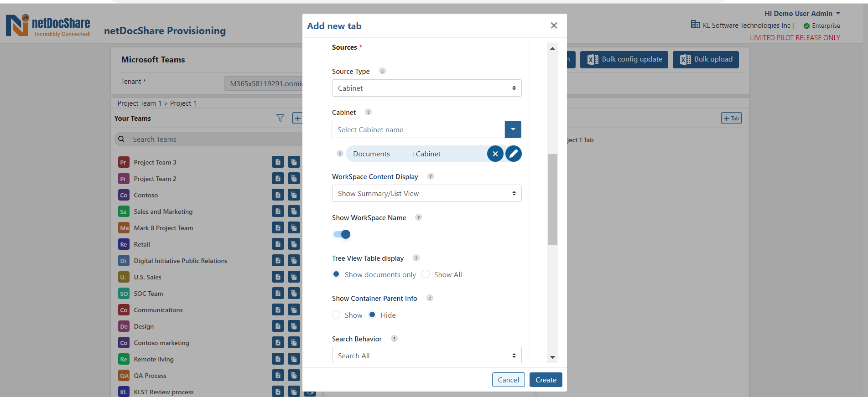This screenshot has height=397, width=868.
Task: Select Show documents only radio option
Action: pos(336,274)
